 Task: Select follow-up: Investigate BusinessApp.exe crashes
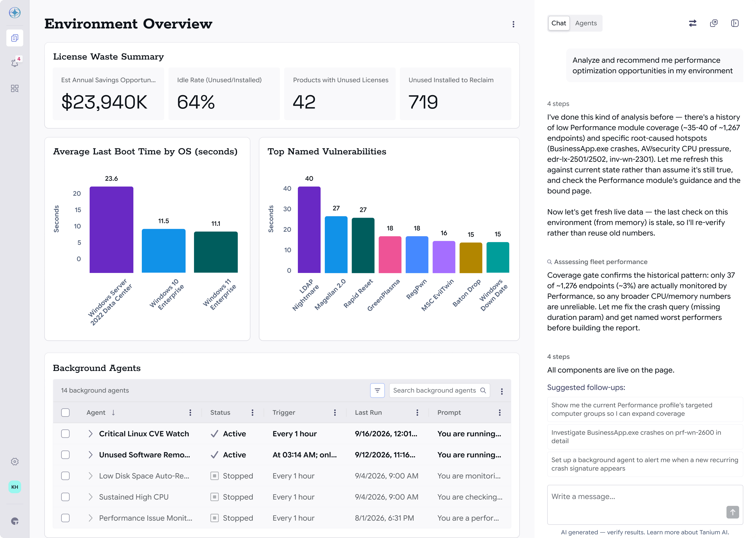[x=645, y=437]
